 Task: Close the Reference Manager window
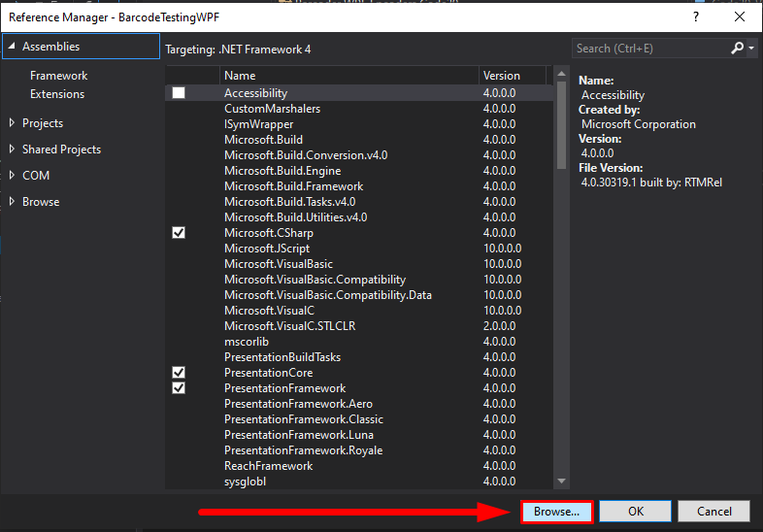(x=740, y=17)
